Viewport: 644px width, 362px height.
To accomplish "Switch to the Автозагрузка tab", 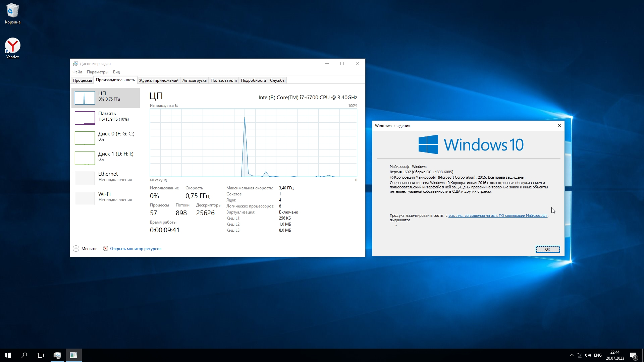I will [194, 80].
